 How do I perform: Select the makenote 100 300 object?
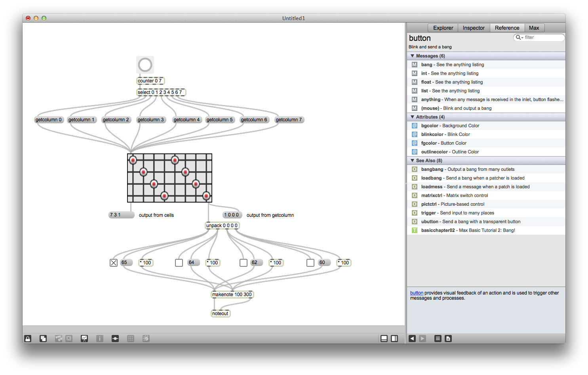232,295
